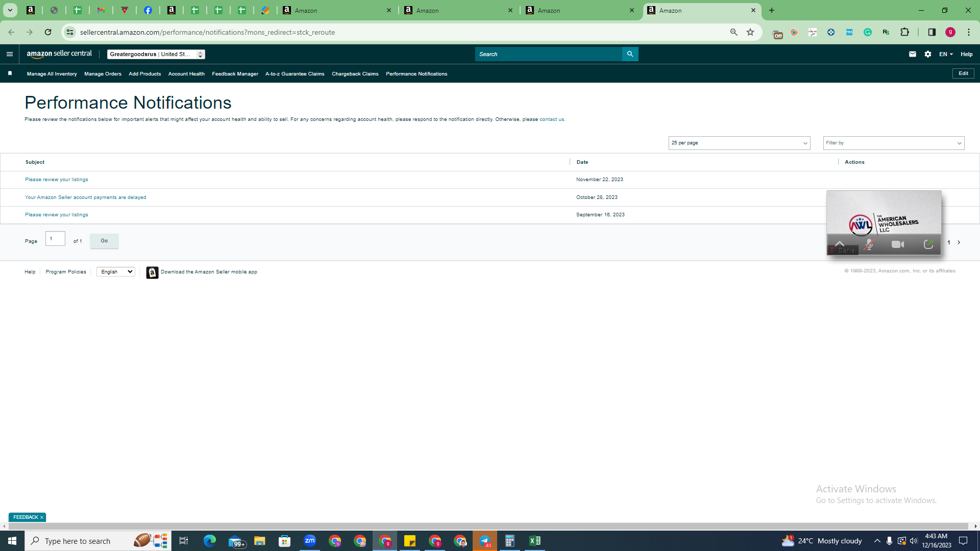Open Excel from the taskbar
Image resolution: width=980 pixels, height=551 pixels.
tap(535, 541)
